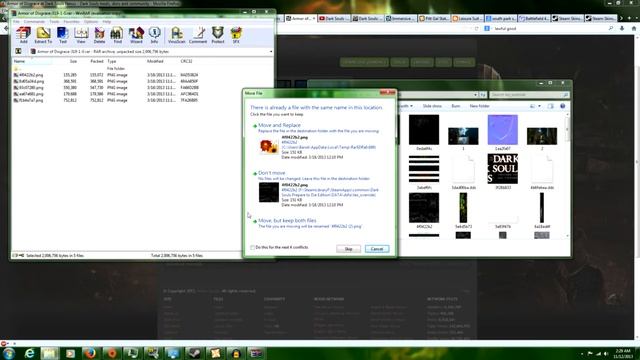The image size is (640, 360).
Task: Open the Wizard tool in WinRAR
Action: pyautogui.click(x=136, y=35)
